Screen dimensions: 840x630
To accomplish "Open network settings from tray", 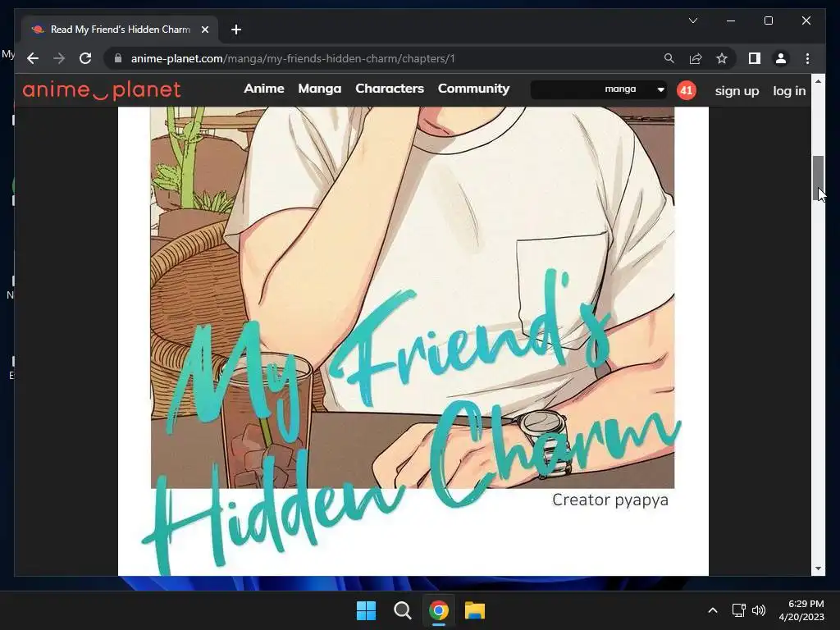I will 739,610.
